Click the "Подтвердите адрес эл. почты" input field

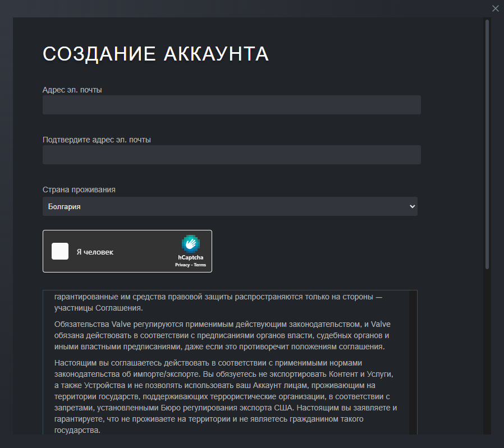click(231, 155)
